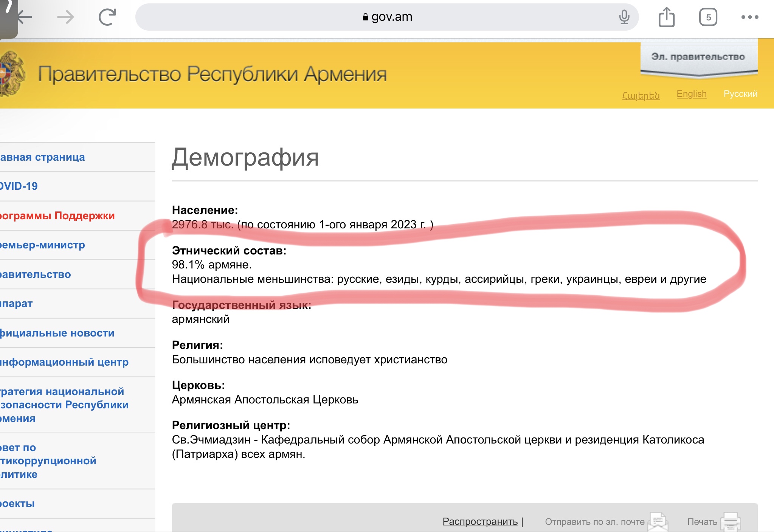Click the Этнический состав: label
Image resolution: width=774 pixels, height=532 pixels.
pos(229,251)
